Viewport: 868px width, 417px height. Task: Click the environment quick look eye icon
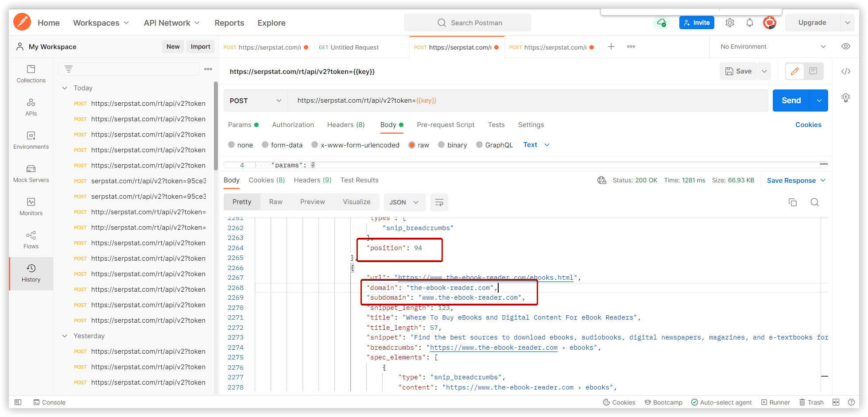point(846,46)
